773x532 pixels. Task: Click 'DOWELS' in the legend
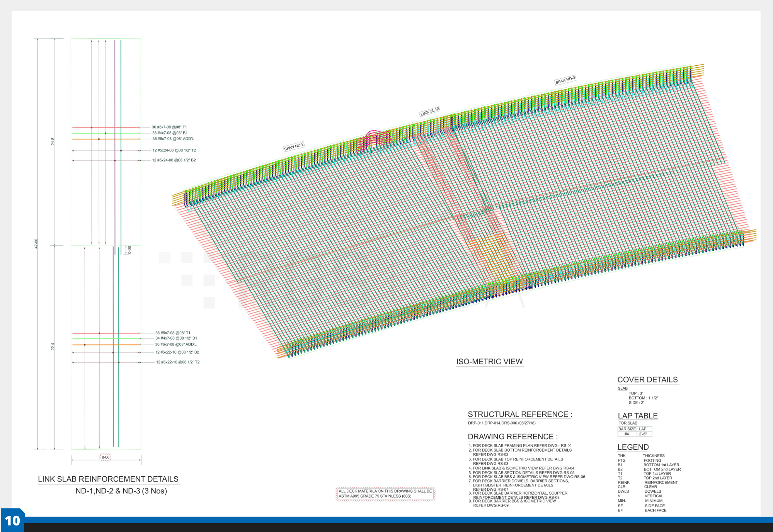click(652, 491)
